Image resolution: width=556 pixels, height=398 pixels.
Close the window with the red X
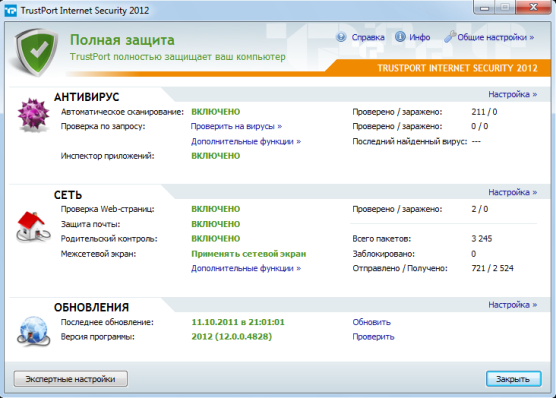[x=533, y=7]
